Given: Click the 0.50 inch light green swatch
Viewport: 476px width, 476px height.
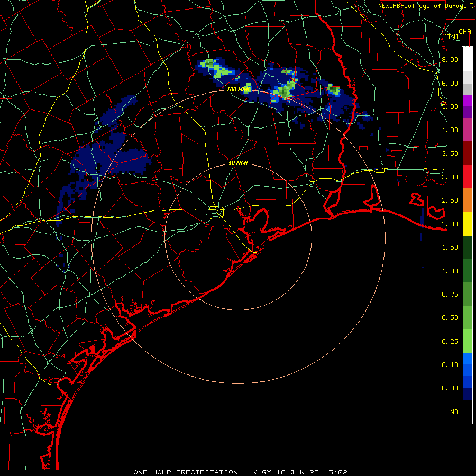Looking at the screenshot, I should [x=467, y=317].
